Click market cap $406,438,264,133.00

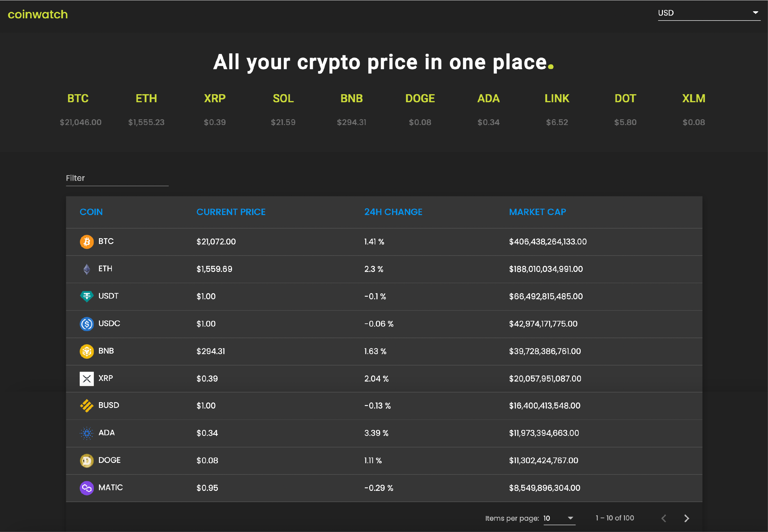coord(548,242)
